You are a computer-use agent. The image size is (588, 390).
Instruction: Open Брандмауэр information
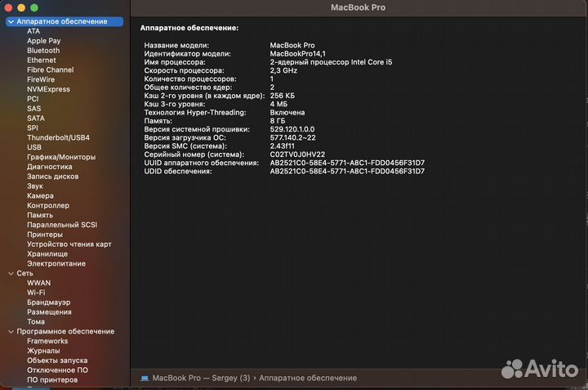48,303
